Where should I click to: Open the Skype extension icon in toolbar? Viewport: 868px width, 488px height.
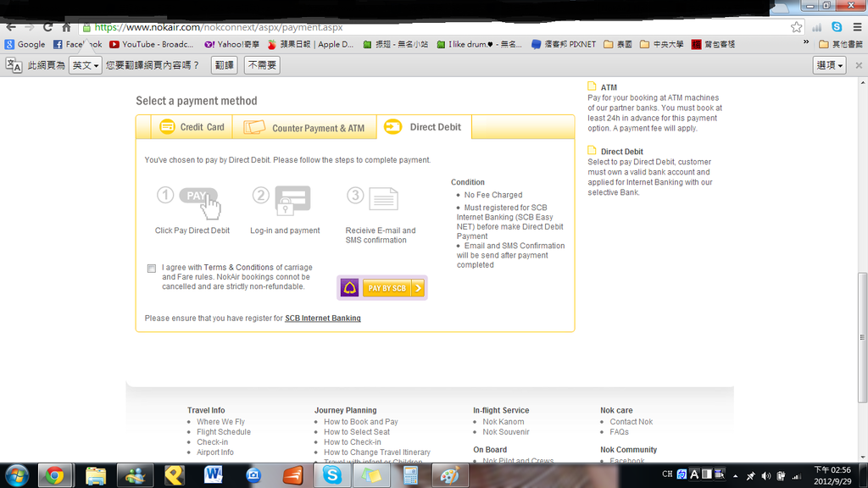(837, 26)
